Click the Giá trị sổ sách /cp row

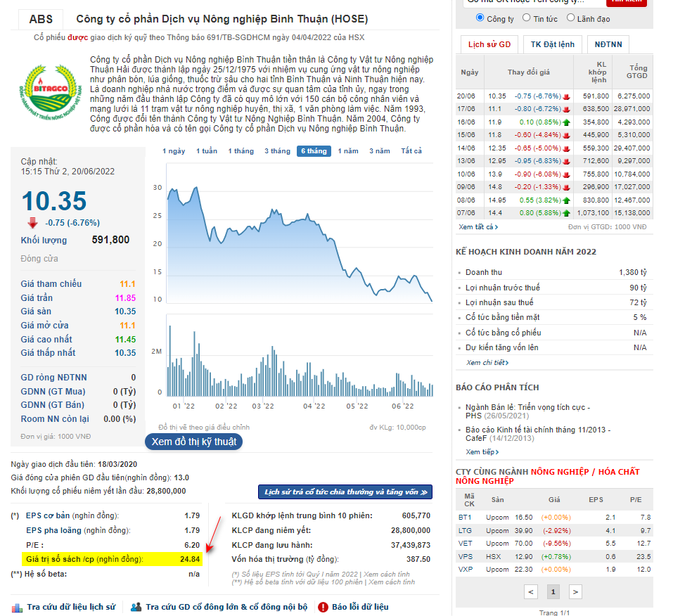pos(112,560)
